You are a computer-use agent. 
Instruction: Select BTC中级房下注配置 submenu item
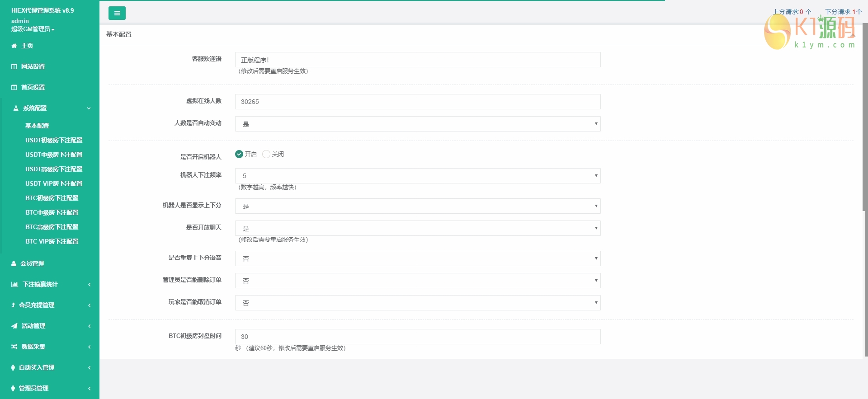coord(52,212)
